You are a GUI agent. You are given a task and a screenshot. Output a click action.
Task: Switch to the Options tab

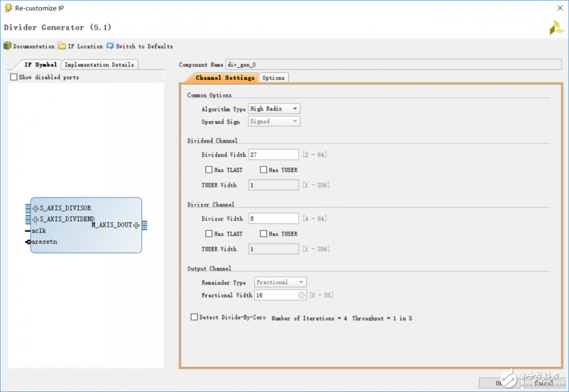pyautogui.click(x=273, y=78)
